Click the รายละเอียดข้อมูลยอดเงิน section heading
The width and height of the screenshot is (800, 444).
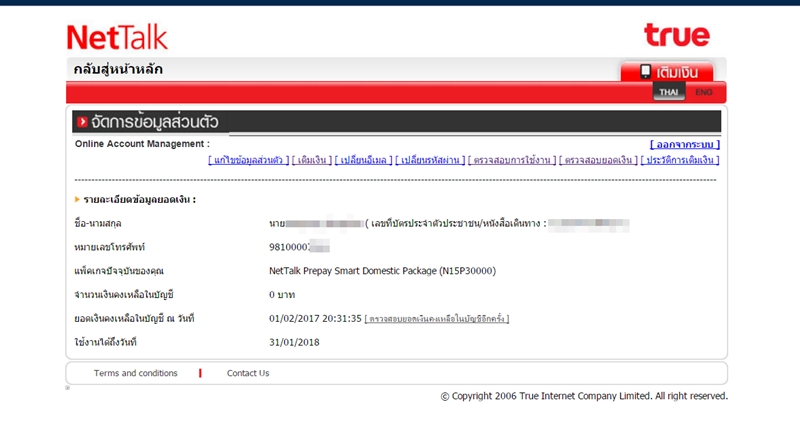point(140,200)
